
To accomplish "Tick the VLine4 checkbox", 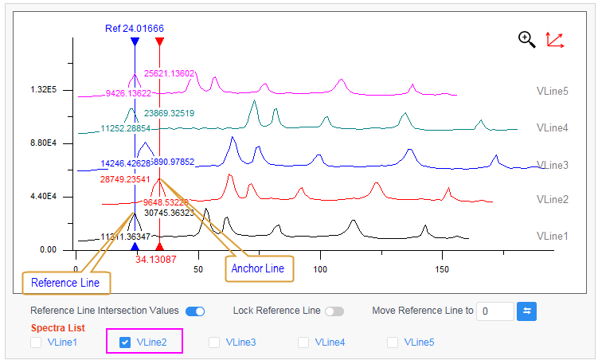I will coord(303,342).
